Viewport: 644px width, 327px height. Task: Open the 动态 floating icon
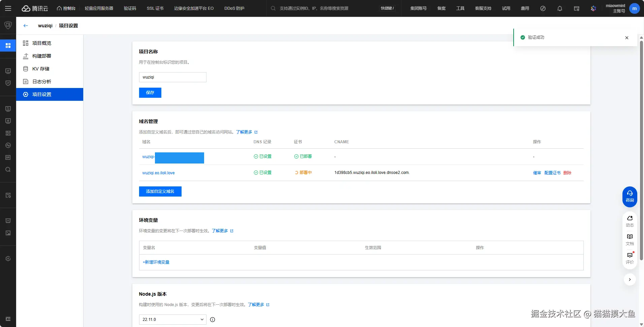[x=630, y=221]
